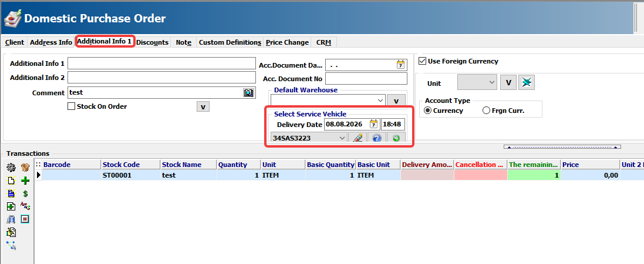Viewport: 644px width, 264px height.
Task: Switch to the CRM tab
Action: click(x=324, y=42)
